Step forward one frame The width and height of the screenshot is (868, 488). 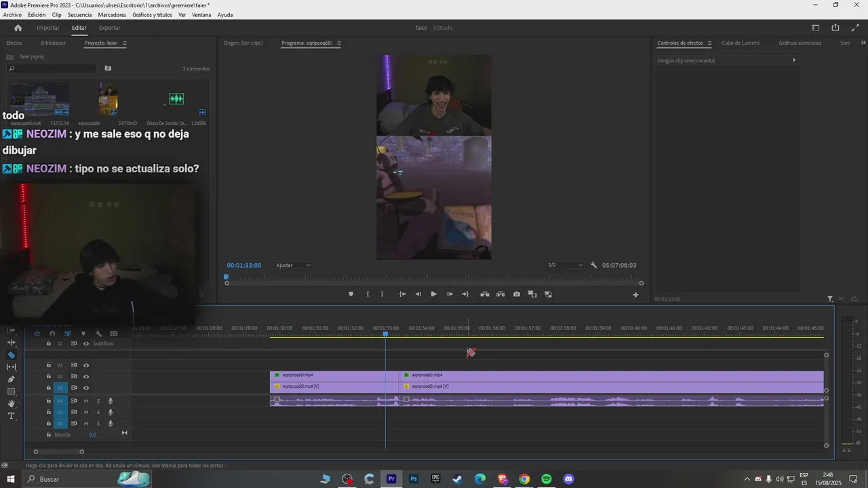(x=450, y=294)
